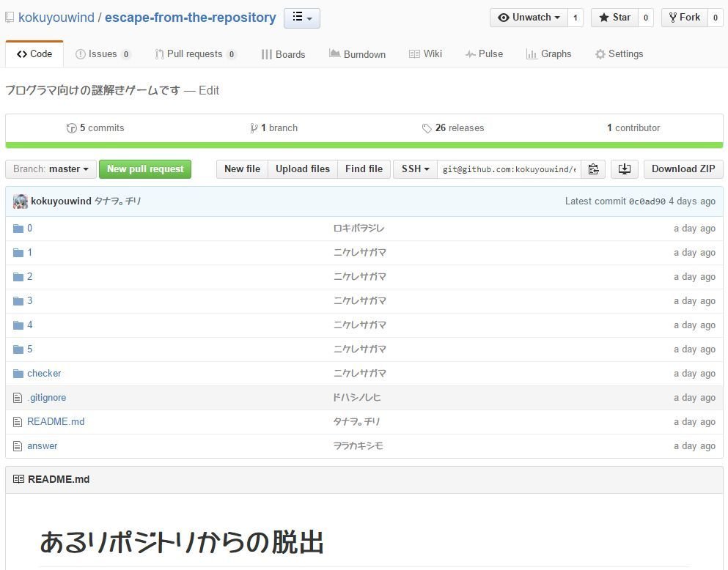Click kokuyouwind author name in commit bar
The image size is (728, 570).
tap(61, 201)
